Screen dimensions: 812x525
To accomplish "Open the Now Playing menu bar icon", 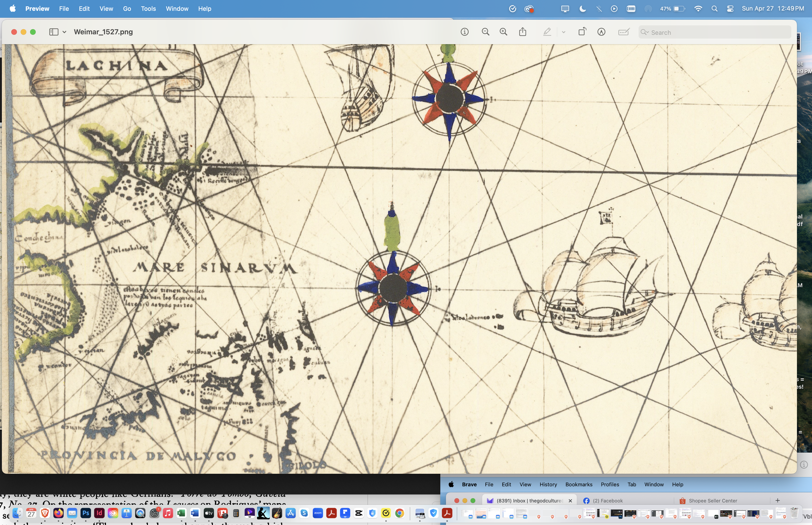I will (614, 8).
